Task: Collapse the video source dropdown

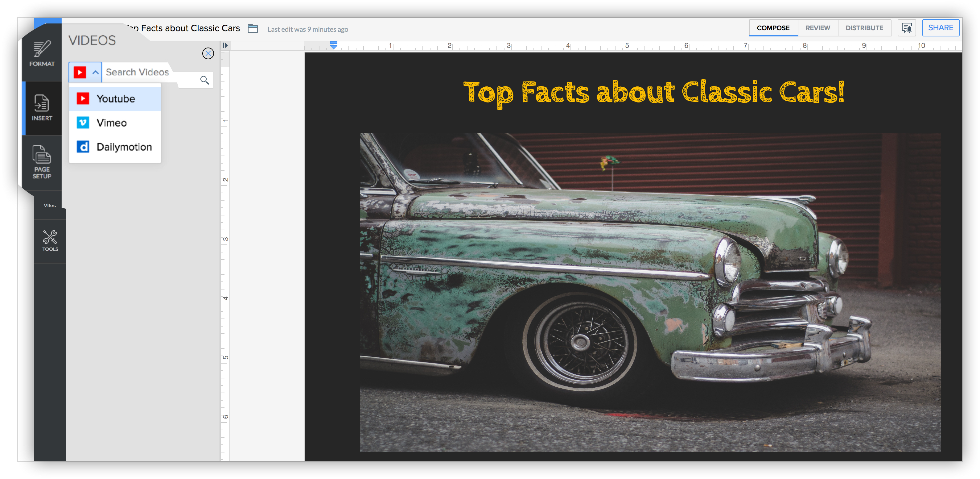Action: click(x=96, y=72)
